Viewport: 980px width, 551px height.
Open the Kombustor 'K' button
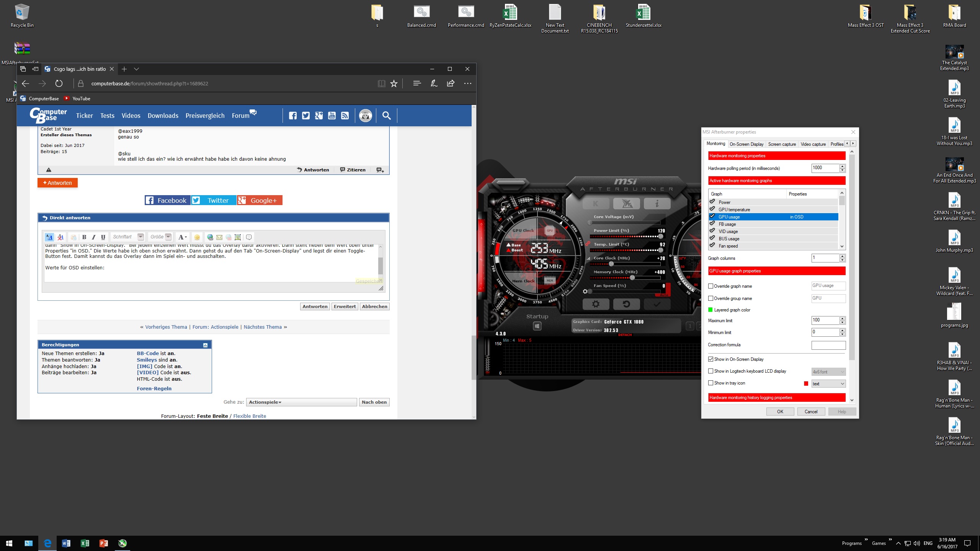[596, 204]
